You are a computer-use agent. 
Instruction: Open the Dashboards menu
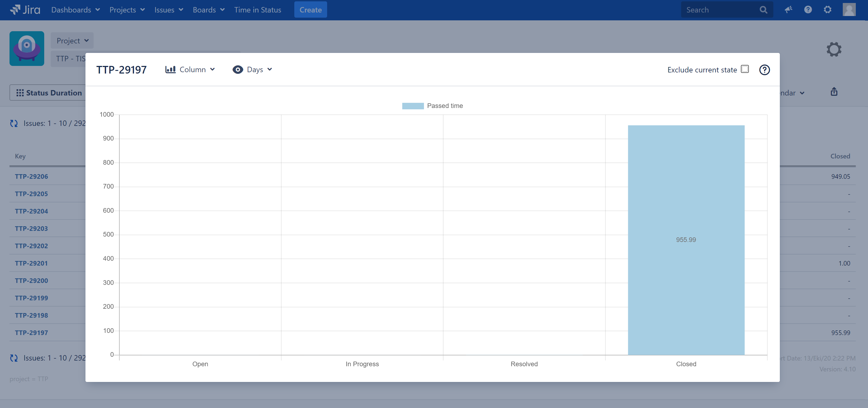(75, 10)
